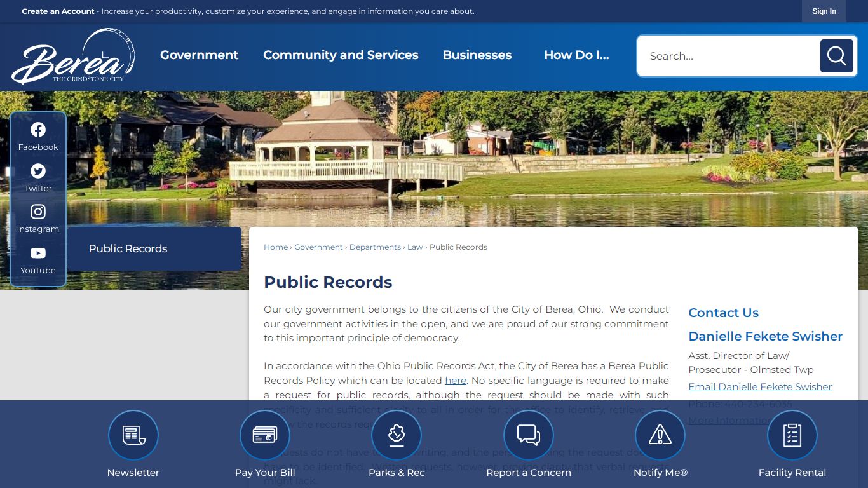Click the Sign In button
The height and width of the screenshot is (488, 868).
click(824, 11)
